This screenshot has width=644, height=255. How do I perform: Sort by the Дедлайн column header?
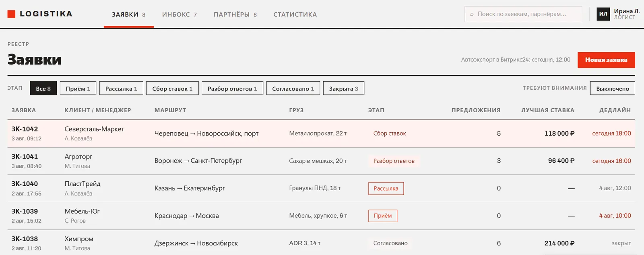point(615,110)
